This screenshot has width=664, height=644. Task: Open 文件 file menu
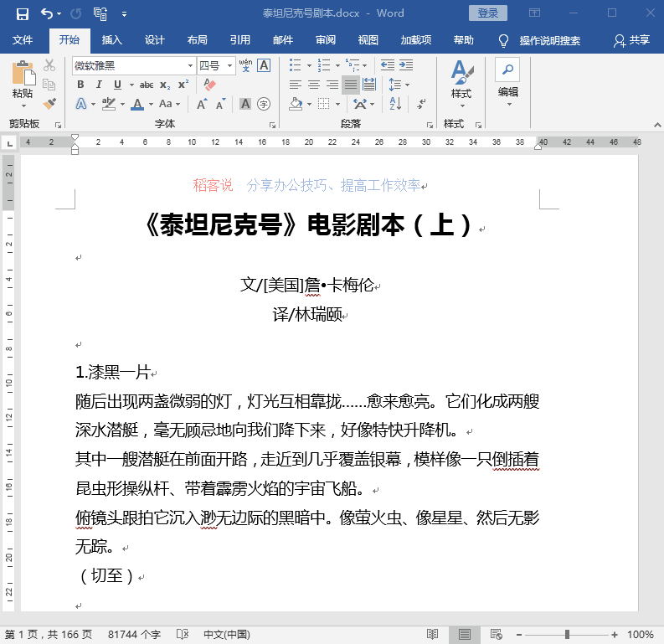[x=23, y=40]
